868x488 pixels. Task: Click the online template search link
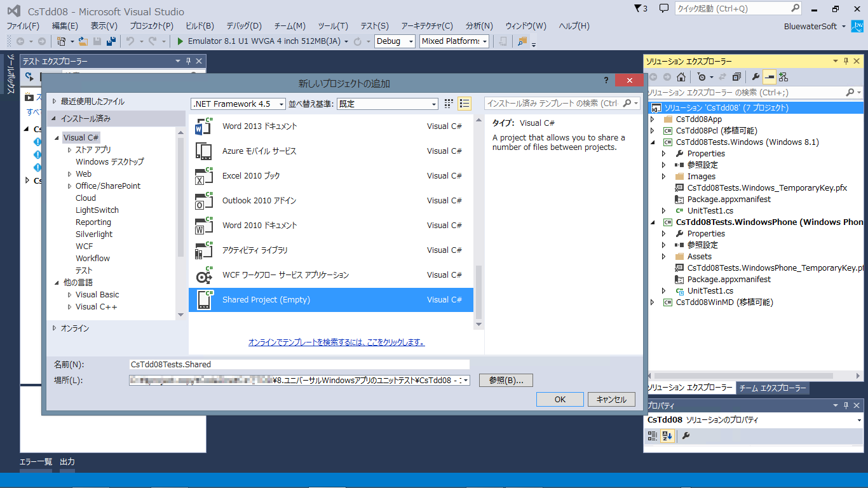pyautogui.click(x=336, y=342)
